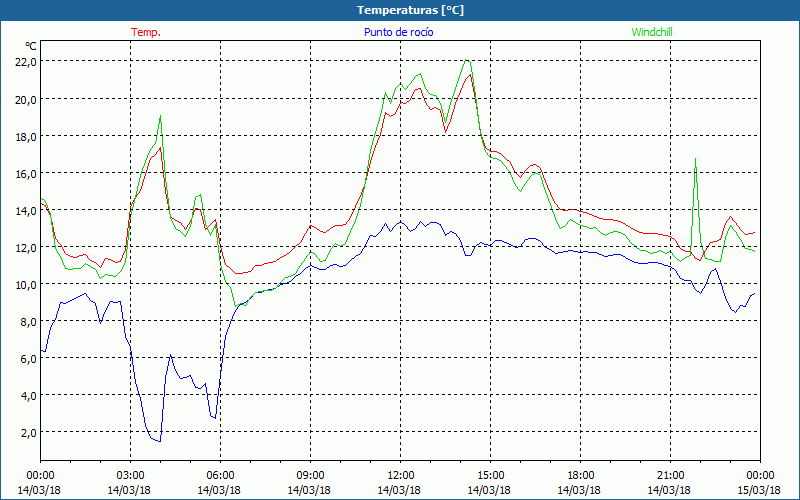The width and height of the screenshot is (800, 500).
Task: Click the 2,0 y-axis value
Action: 29,433
